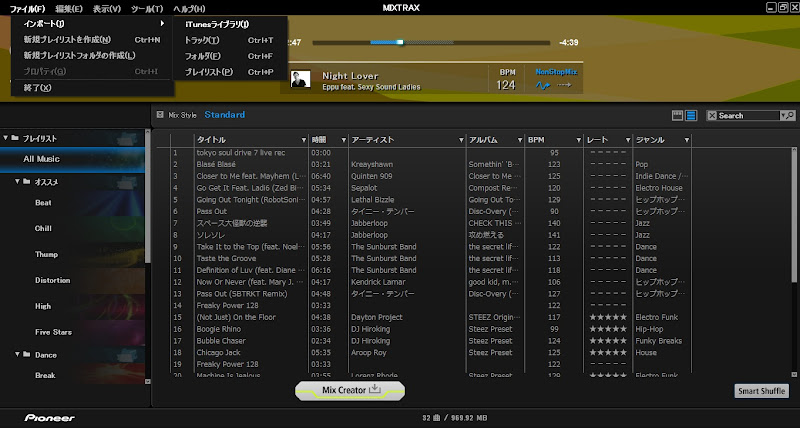Select All Music in the playlist tree
Screen dimensions: 800x428
pyautogui.click(x=72, y=159)
